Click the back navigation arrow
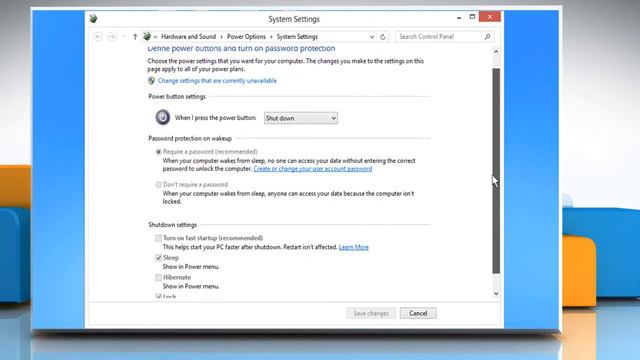This screenshot has height=360, width=640. click(x=98, y=37)
